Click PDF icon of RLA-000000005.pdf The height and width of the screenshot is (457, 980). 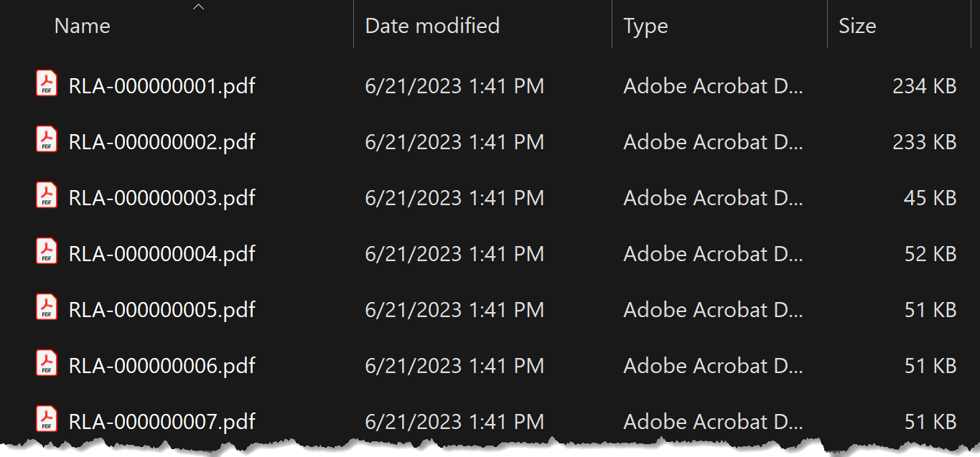[47, 307]
